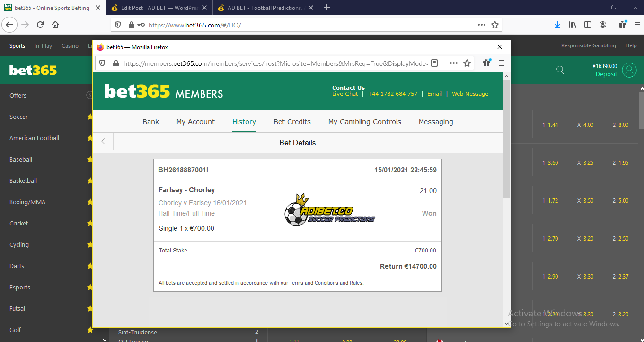Open new browser tab with plus
Image resolution: width=644 pixels, height=342 pixels.
pyautogui.click(x=327, y=7)
